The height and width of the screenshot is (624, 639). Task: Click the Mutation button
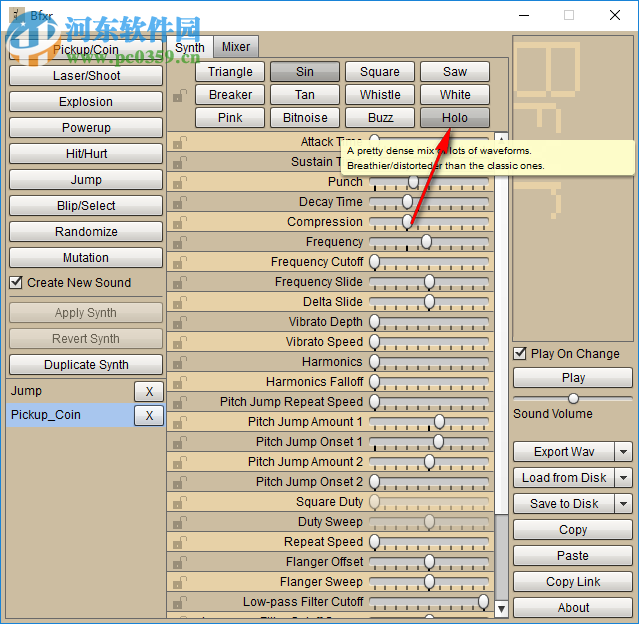click(86, 258)
